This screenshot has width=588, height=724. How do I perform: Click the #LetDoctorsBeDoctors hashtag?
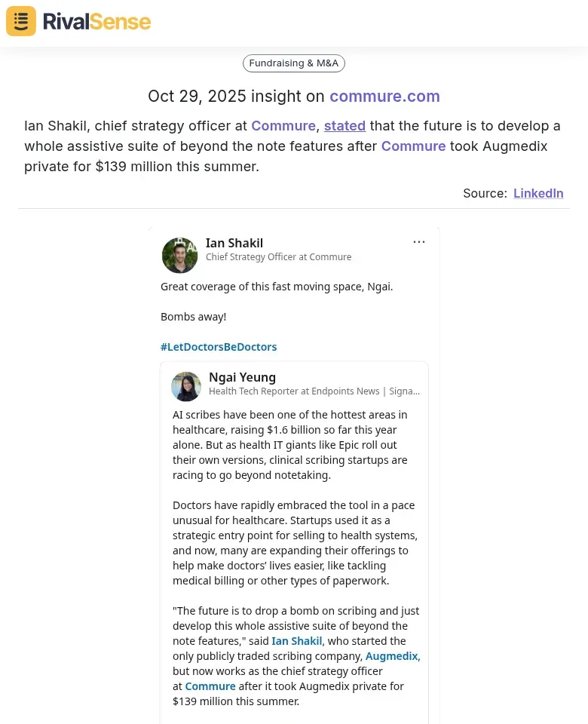219,347
